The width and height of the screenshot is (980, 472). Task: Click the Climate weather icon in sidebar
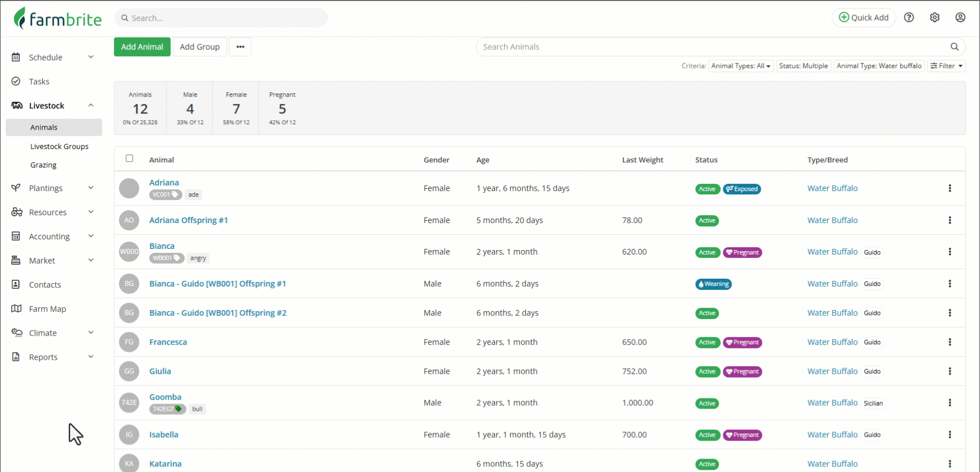point(17,333)
